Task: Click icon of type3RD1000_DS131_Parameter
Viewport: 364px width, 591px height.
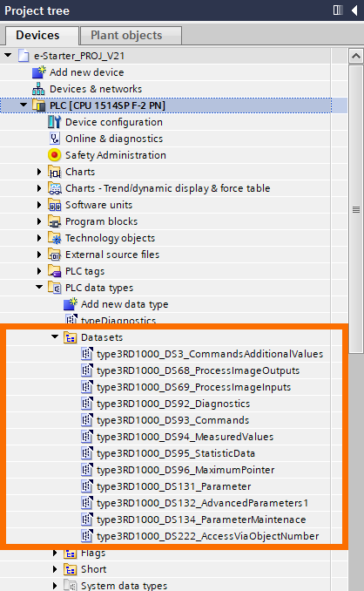Action: click(x=87, y=486)
